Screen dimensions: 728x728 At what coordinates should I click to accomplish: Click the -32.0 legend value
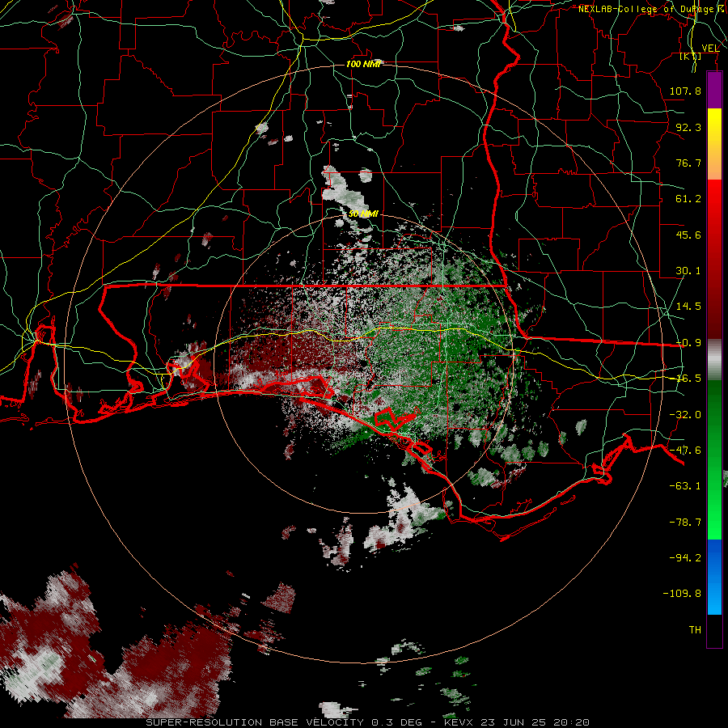(685, 415)
